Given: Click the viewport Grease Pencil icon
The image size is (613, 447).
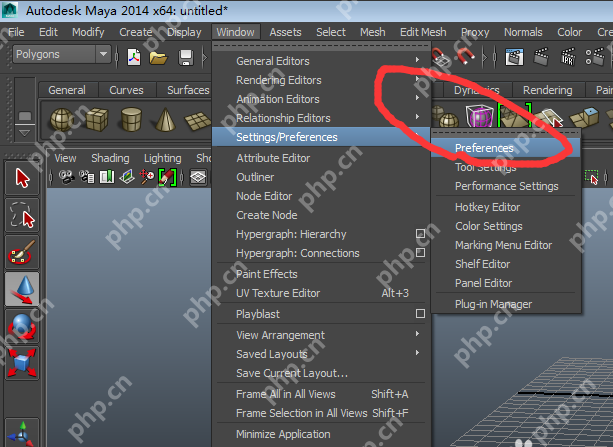Looking at the screenshot, I should 168,178.
